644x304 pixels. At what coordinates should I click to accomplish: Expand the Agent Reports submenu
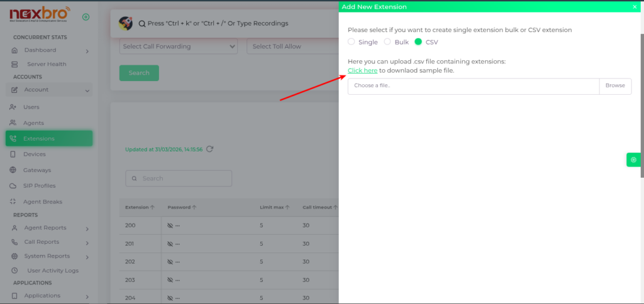50,228
